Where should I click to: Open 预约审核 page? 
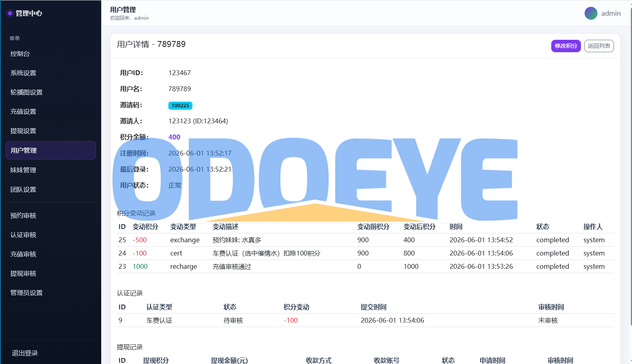click(x=51, y=216)
